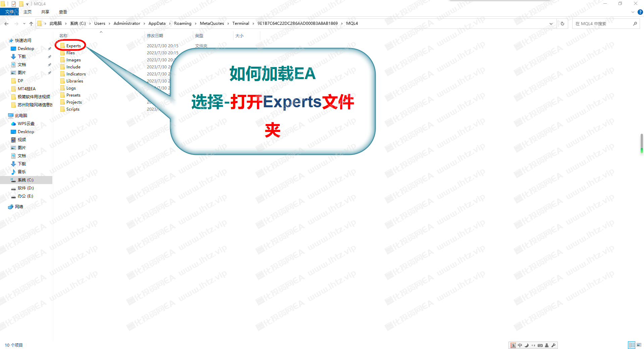
Task: Go back using the back arrow
Action: click(7, 23)
